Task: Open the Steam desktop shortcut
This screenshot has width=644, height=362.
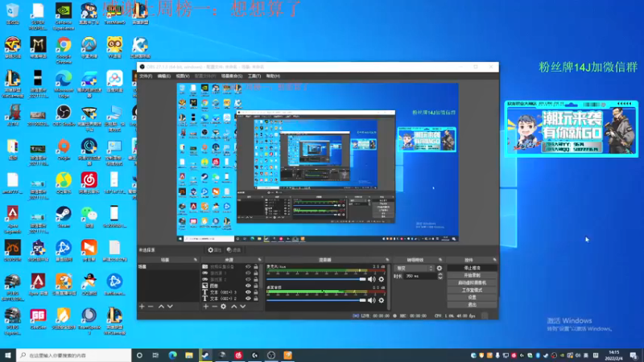Action: 64,217
